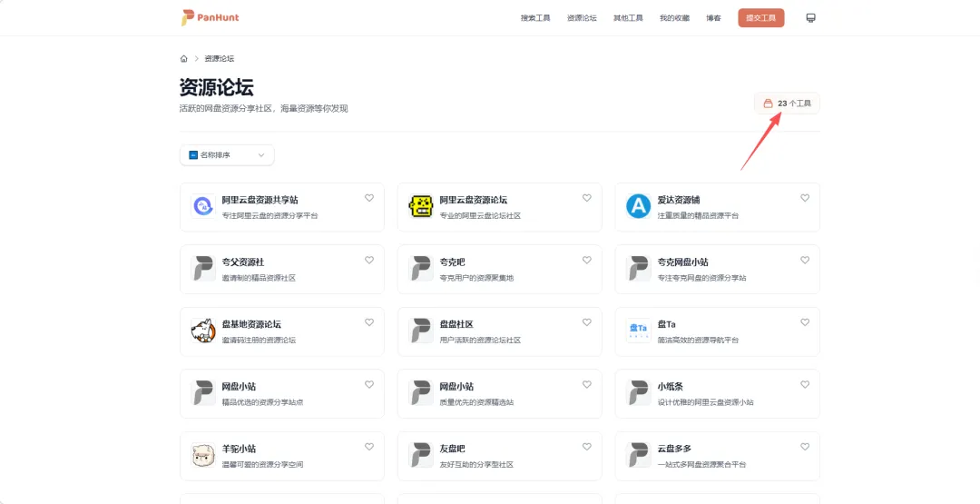Click icon of 网盘小站 质量优先的资源精选站
Image resolution: width=980 pixels, height=504 pixels.
pyautogui.click(x=421, y=392)
